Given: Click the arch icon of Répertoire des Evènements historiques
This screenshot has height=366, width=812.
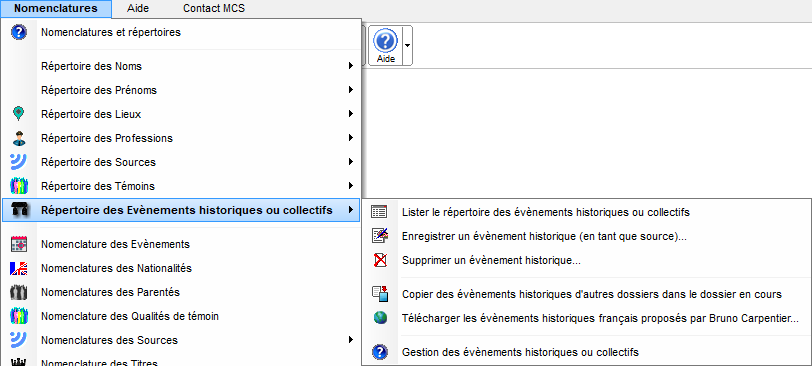Looking at the screenshot, I should [19, 210].
